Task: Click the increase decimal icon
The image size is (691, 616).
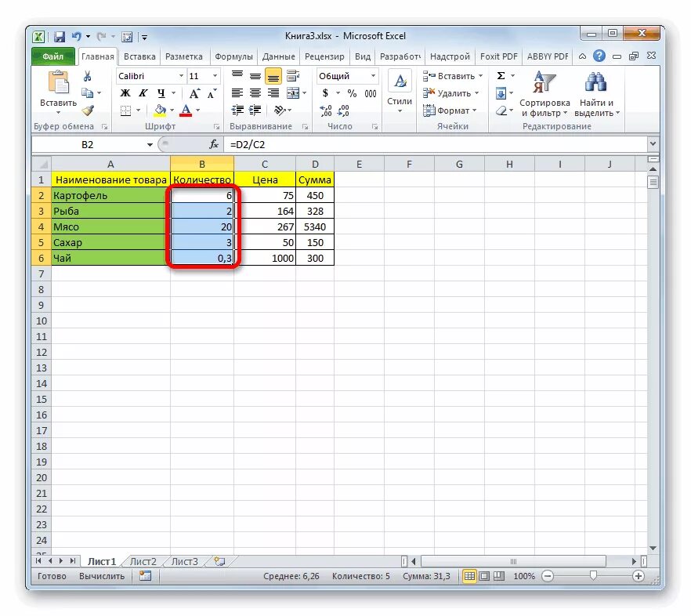Action: click(x=326, y=111)
